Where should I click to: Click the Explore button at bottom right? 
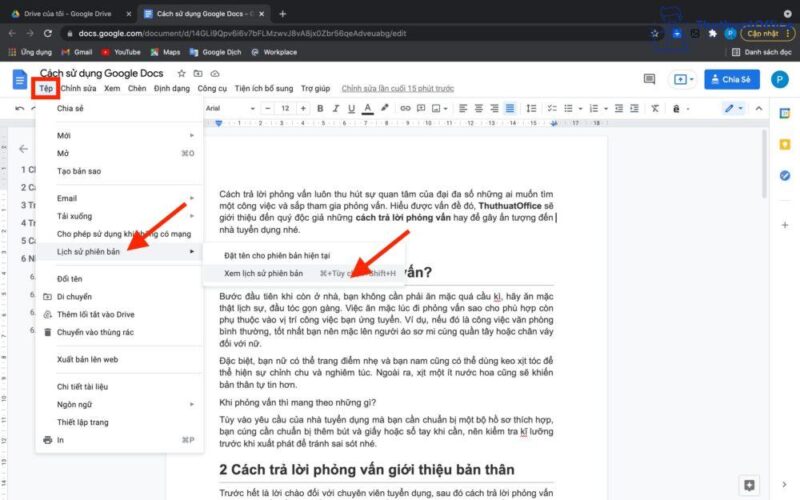749,485
